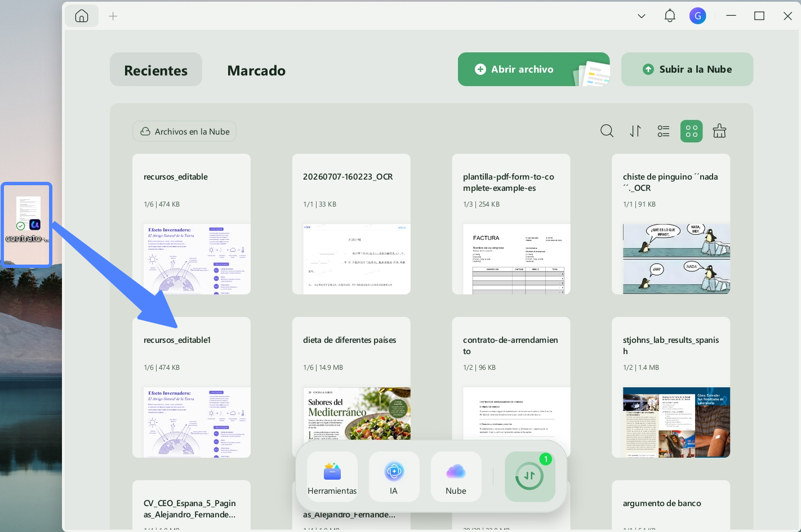Viewport: 801px width, 532px height.
Task: Select file name 20260707-160223_OCR
Action: coord(348,177)
